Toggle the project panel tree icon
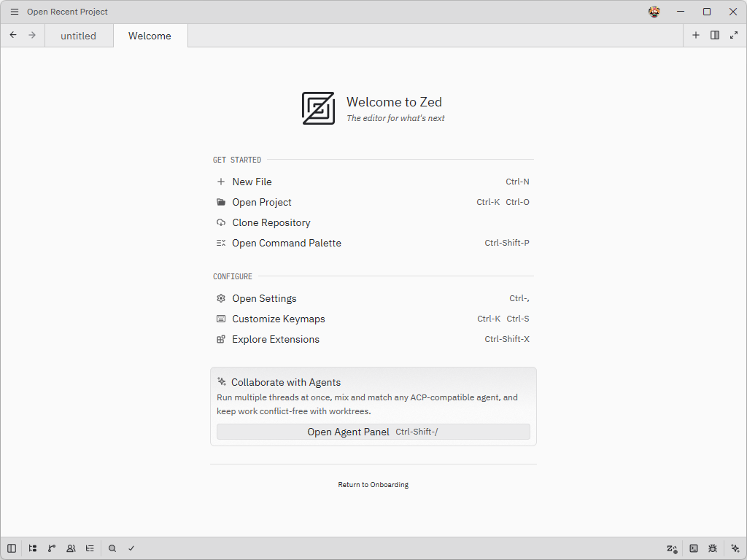Viewport: 747px width, 560px height. tap(32, 548)
